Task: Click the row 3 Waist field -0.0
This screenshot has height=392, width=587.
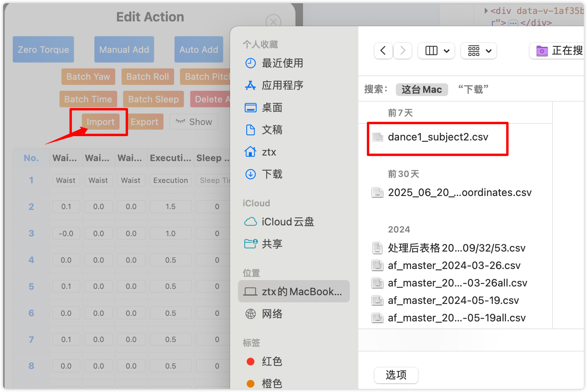Action: [66, 233]
